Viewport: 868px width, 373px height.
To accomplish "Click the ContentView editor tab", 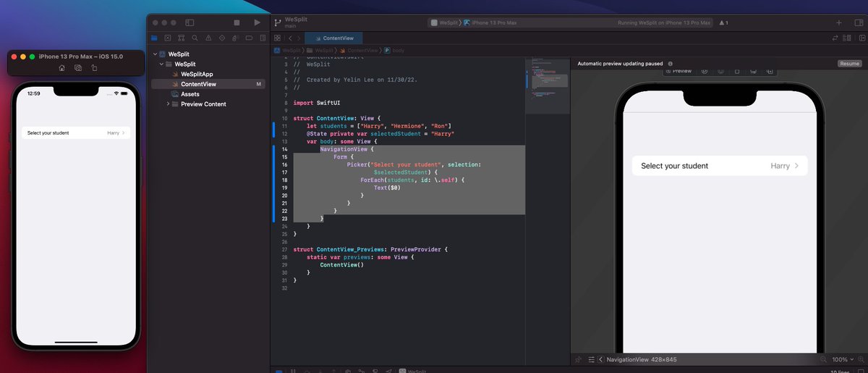I will click(333, 38).
